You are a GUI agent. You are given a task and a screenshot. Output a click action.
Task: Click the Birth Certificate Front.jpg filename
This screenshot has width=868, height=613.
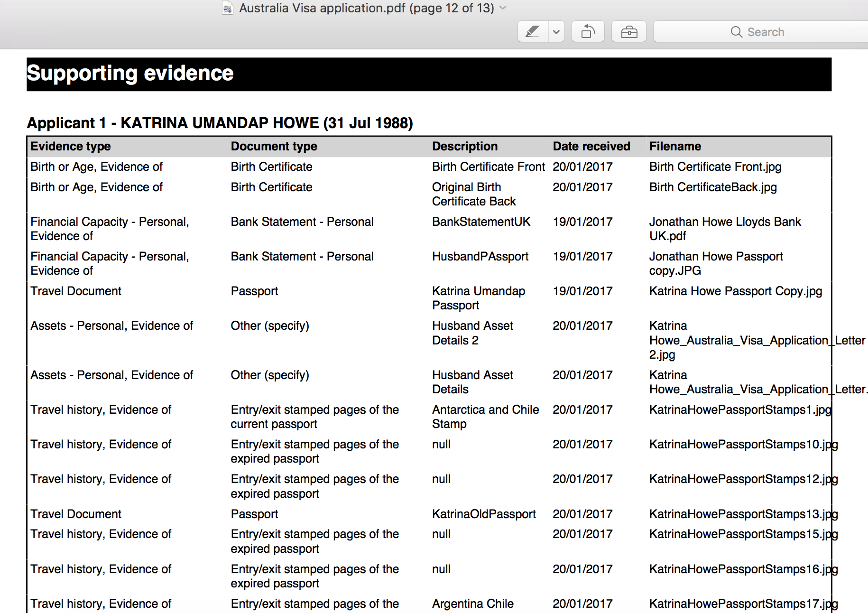coord(715,167)
